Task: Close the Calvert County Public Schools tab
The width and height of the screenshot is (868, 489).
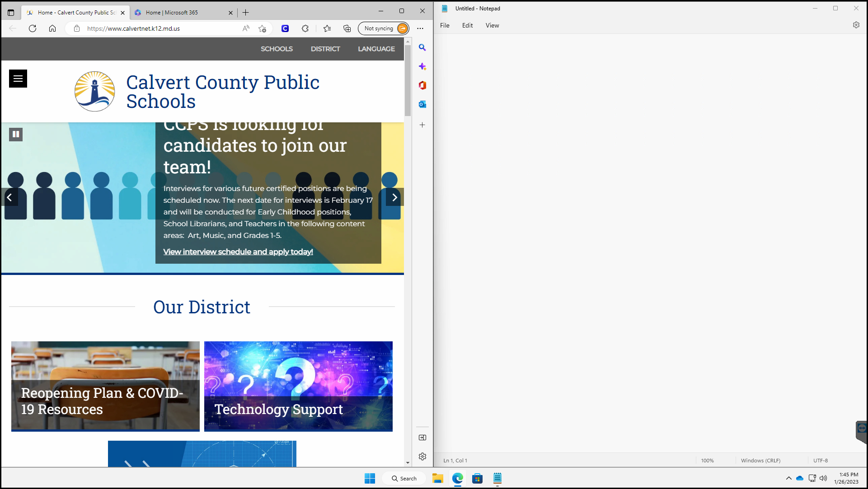Action: pos(123,13)
